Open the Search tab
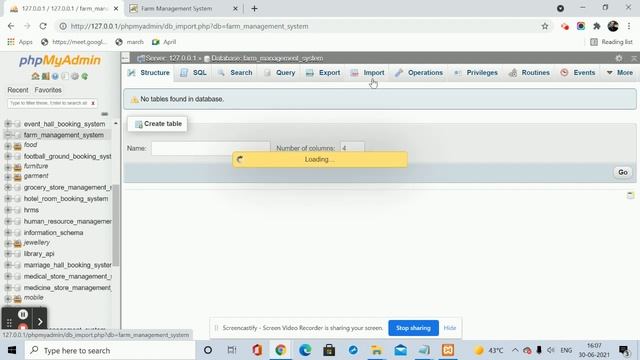640x360 pixels. click(x=235, y=73)
